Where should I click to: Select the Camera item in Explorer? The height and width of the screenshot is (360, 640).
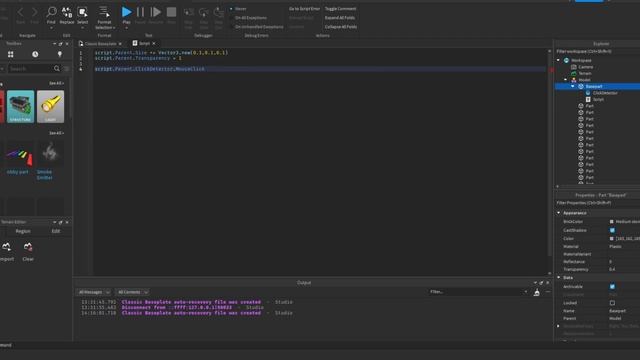(x=585, y=67)
